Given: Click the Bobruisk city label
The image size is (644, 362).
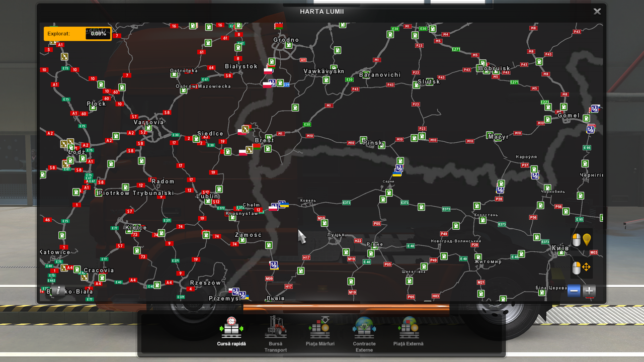Looking at the screenshot, I should tap(494, 68).
